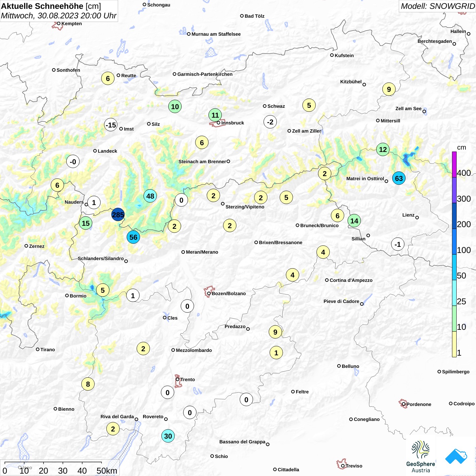Select the green 12 cm station marker
The height and width of the screenshot is (476, 476).
point(383,149)
